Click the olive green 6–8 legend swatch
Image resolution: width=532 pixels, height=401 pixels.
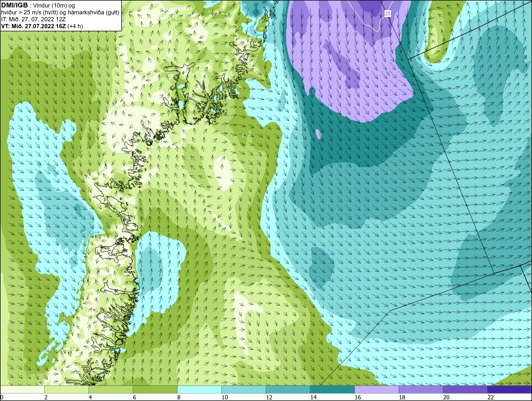[155, 389]
